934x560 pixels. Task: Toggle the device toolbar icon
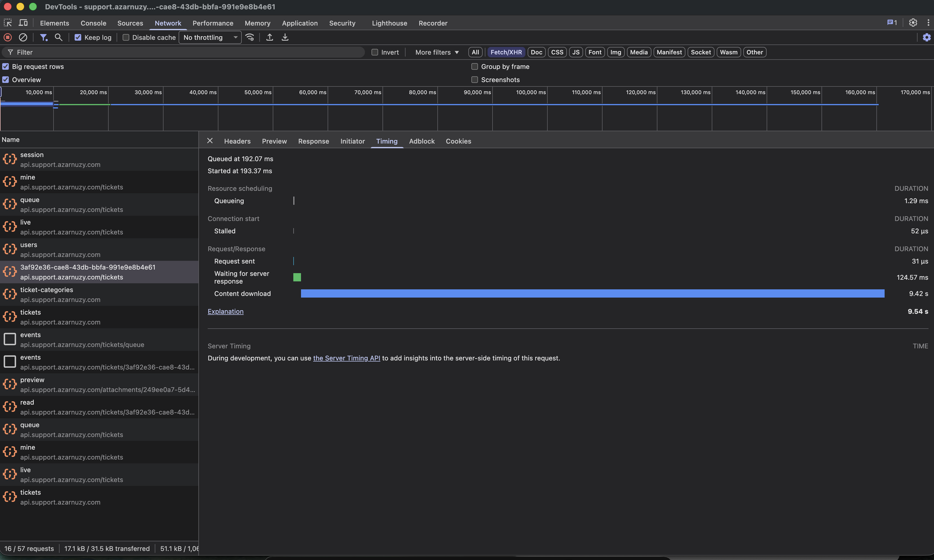point(23,23)
